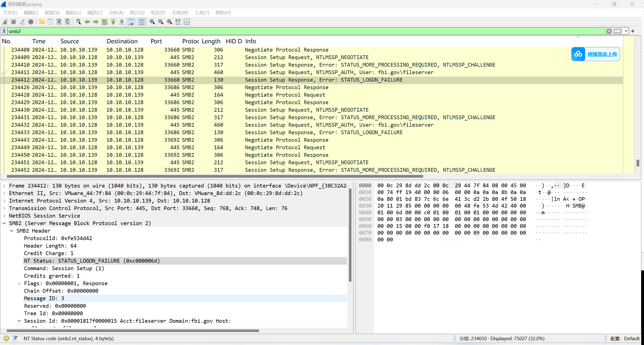Open capture options gear icon

click(x=31, y=22)
